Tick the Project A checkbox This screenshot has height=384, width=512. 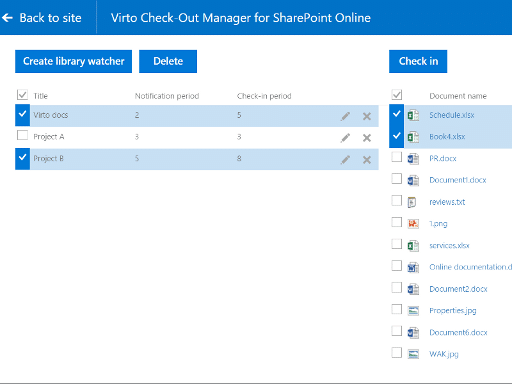click(22, 135)
